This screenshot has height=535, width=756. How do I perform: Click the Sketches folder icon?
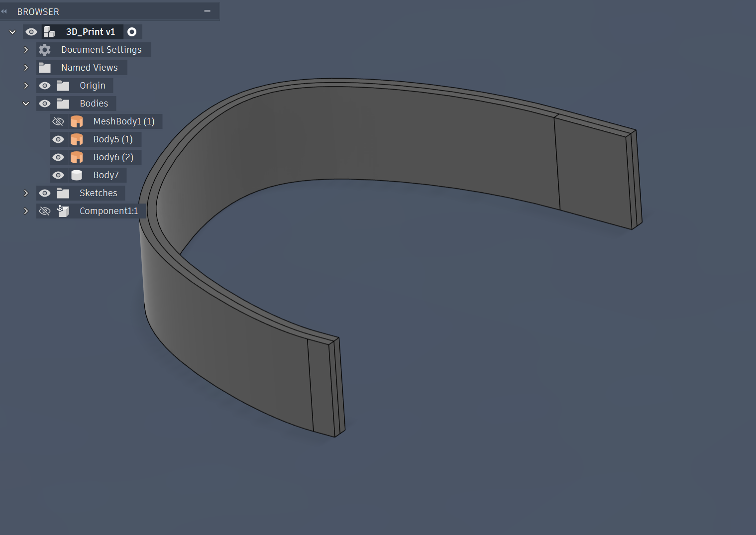tap(63, 193)
